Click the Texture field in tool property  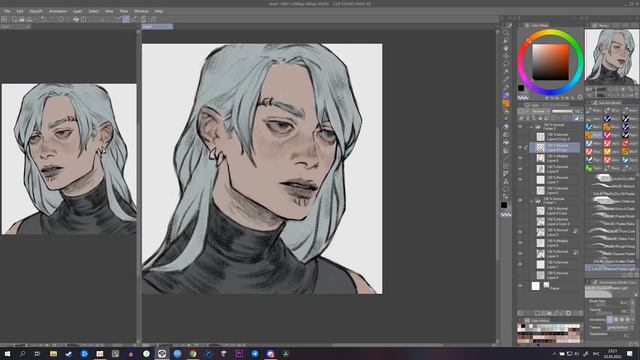pos(617,327)
